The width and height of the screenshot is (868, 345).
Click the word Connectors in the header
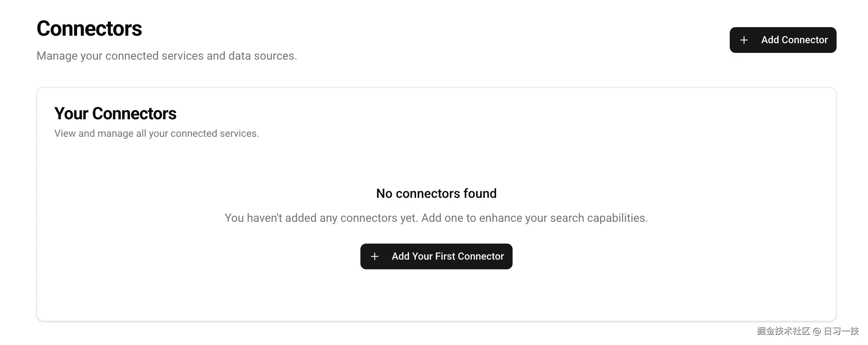89,29
